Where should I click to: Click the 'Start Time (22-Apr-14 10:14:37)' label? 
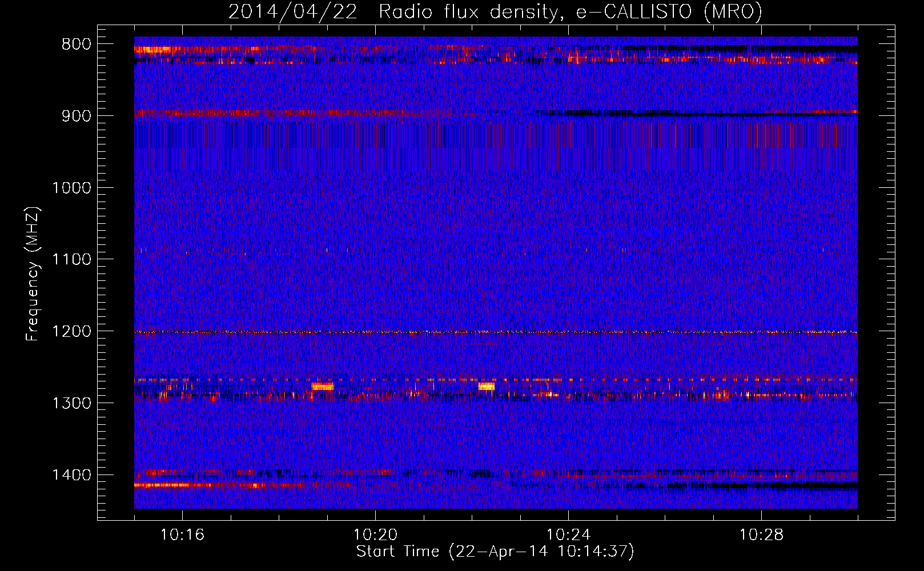pos(495,552)
